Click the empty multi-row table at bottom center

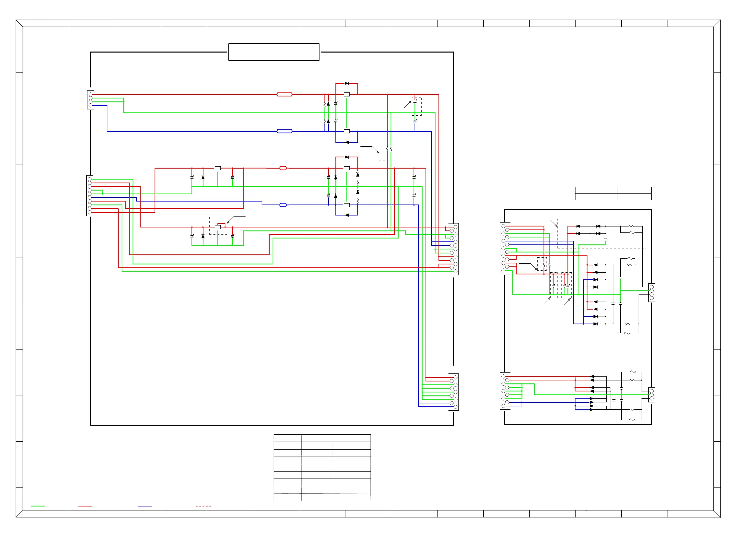pyautogui.click(x=322, y=468)
